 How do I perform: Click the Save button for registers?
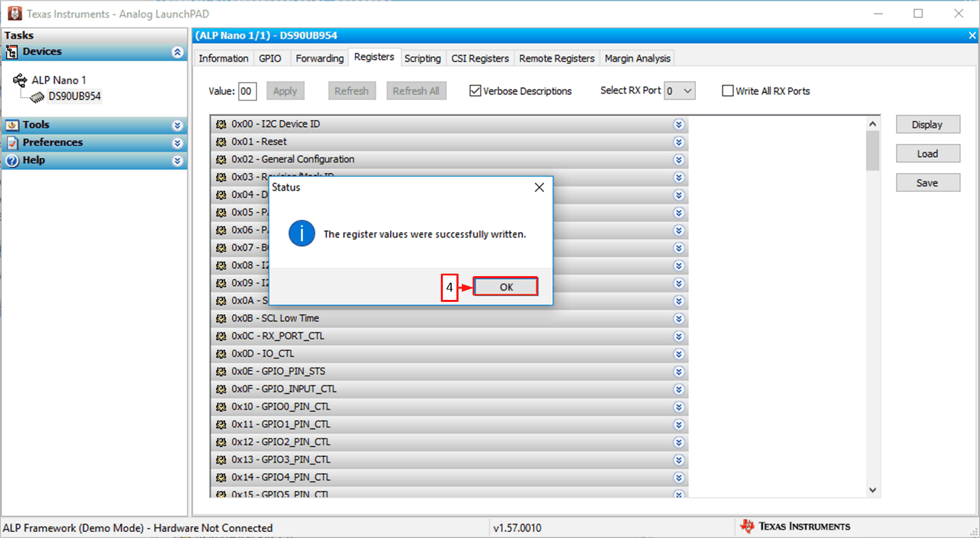(x=927, y=182)
